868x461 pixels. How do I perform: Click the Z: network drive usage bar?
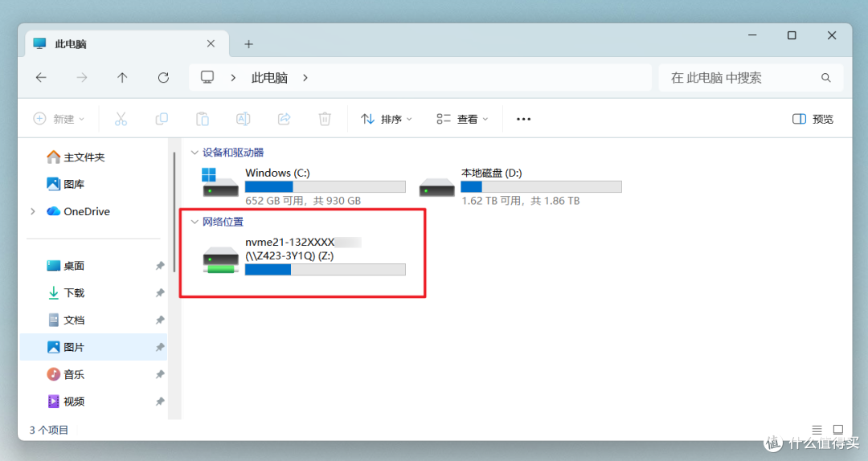[325, 270]
